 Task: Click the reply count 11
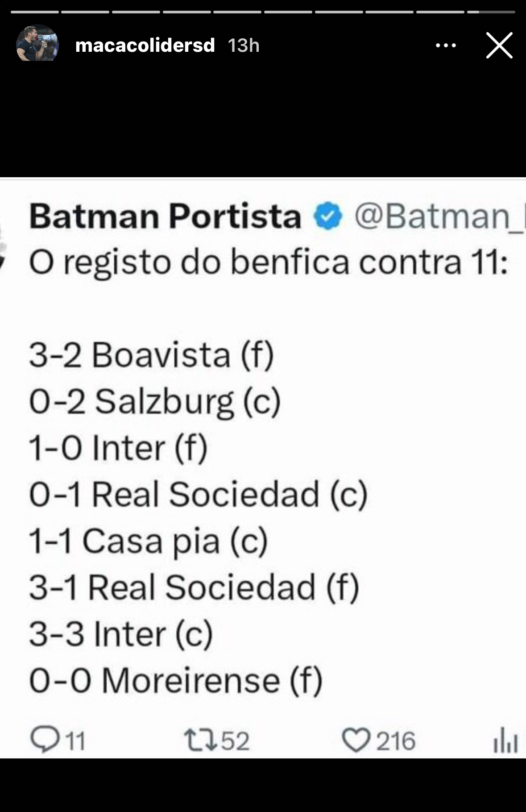click(75, 741)
